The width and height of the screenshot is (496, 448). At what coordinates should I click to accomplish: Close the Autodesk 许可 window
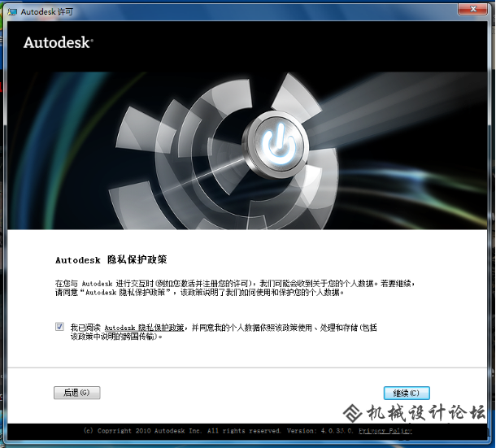[472, 9]
